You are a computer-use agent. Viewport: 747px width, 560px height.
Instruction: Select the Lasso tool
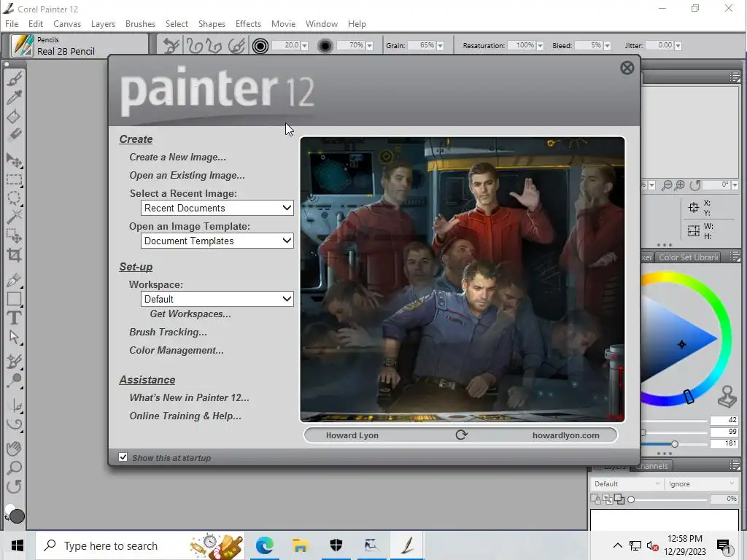14,198
